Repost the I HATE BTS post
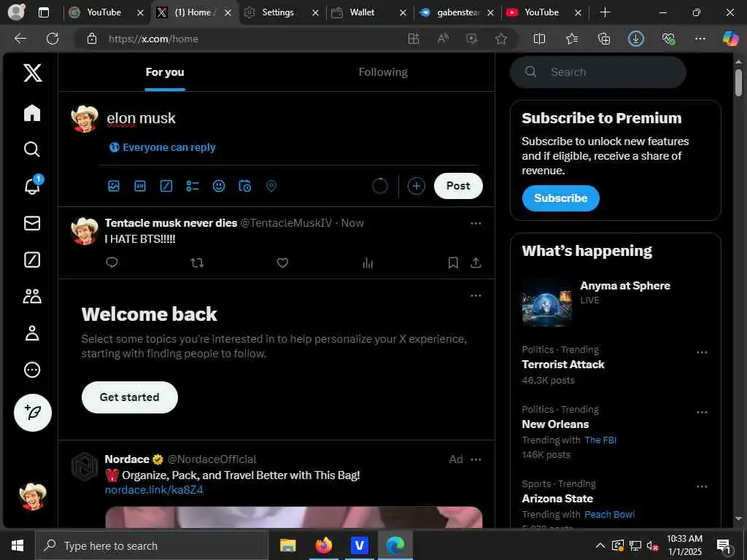747x560 pixels. (x=197, y=262)
